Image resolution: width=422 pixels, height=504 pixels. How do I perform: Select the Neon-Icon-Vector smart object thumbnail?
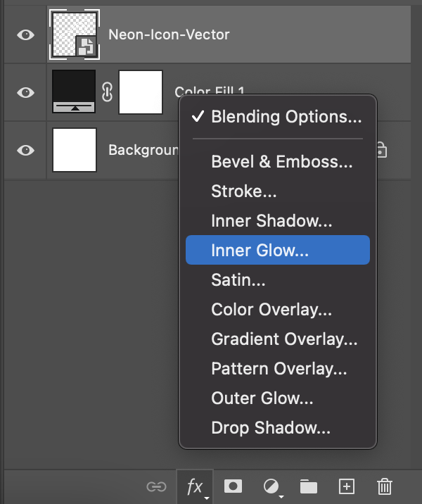(x=75, y=34)
